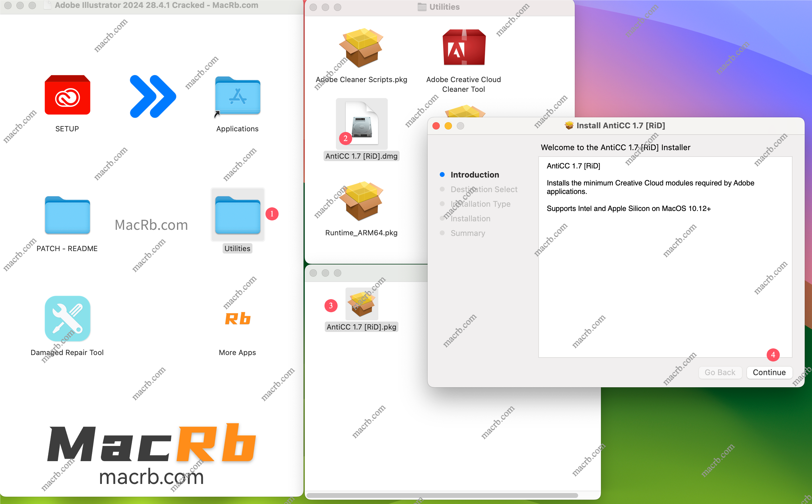The image size is (812, 504).
Task: Click the SETUP label text
Action: pyautogui.click(x=67, y=129)
